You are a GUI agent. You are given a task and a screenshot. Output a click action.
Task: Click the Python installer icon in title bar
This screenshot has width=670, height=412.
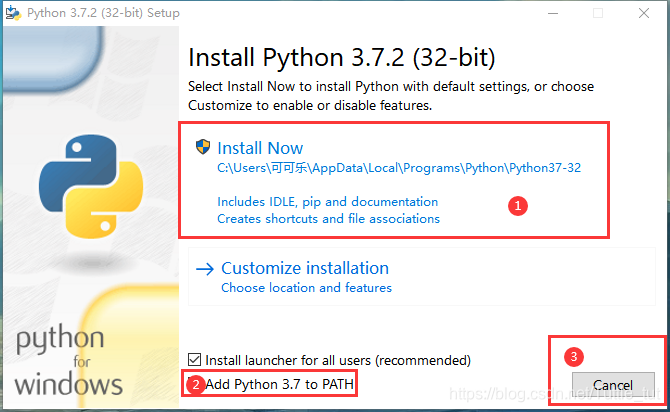point(13,13)
